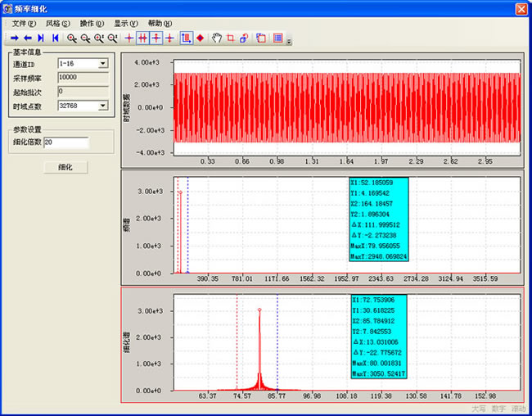Viewport: 532px width, 416px height.
Task: Open the 文件 menu
Action: (x=23, y=24)
